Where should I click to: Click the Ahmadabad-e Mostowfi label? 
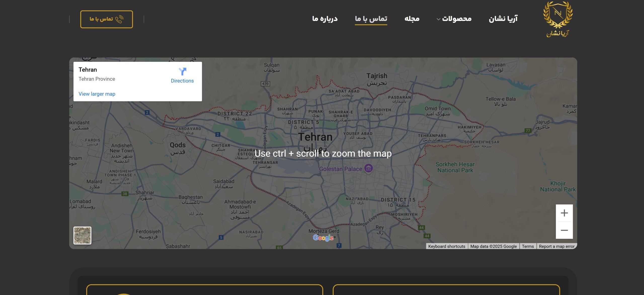click(240, 210)
